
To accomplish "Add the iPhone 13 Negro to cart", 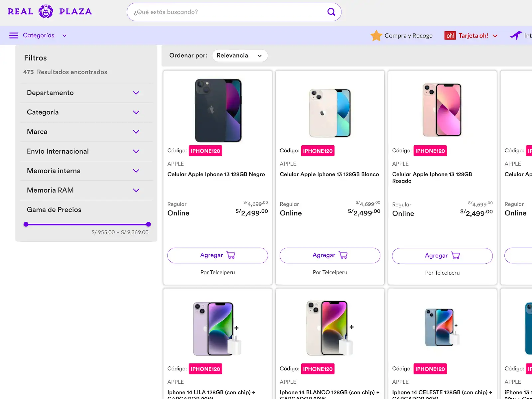I will tap(217, 255).
